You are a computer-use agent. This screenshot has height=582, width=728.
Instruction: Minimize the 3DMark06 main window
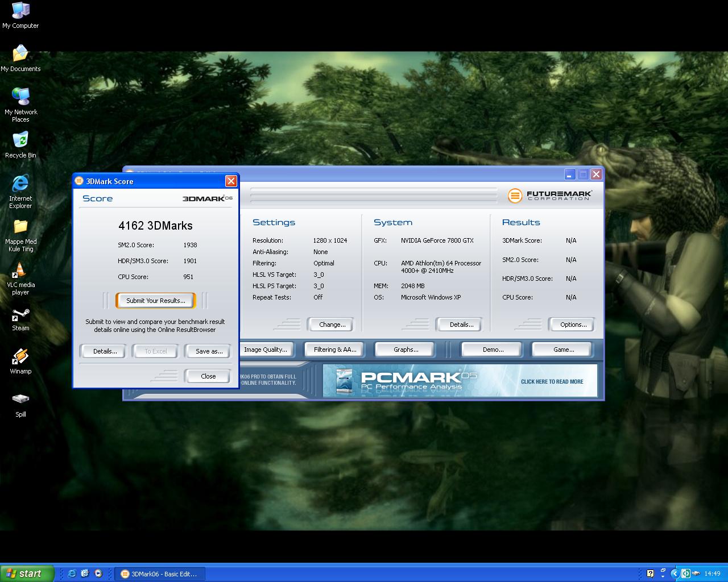tap(570, 174)
